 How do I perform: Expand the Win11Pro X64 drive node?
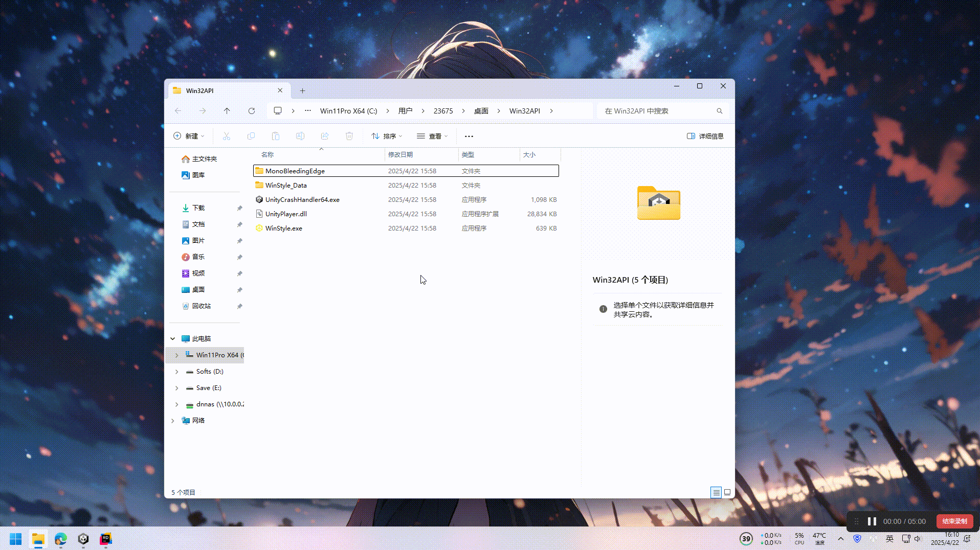[x=177, y=355]
